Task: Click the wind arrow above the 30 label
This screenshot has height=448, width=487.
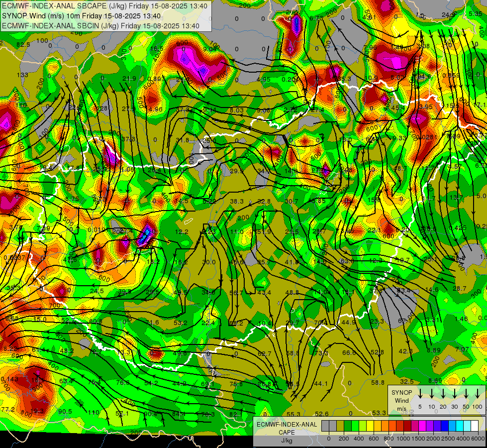Action: click(x=454, y=394)
